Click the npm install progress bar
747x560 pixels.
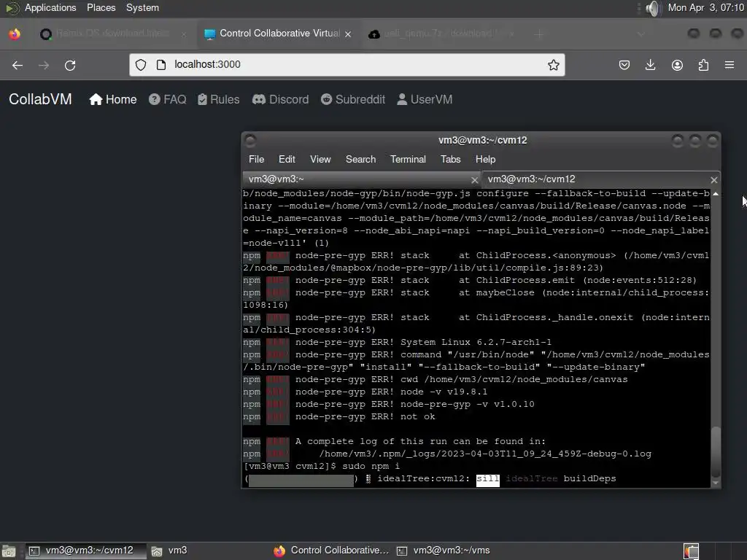coord(301,480)
